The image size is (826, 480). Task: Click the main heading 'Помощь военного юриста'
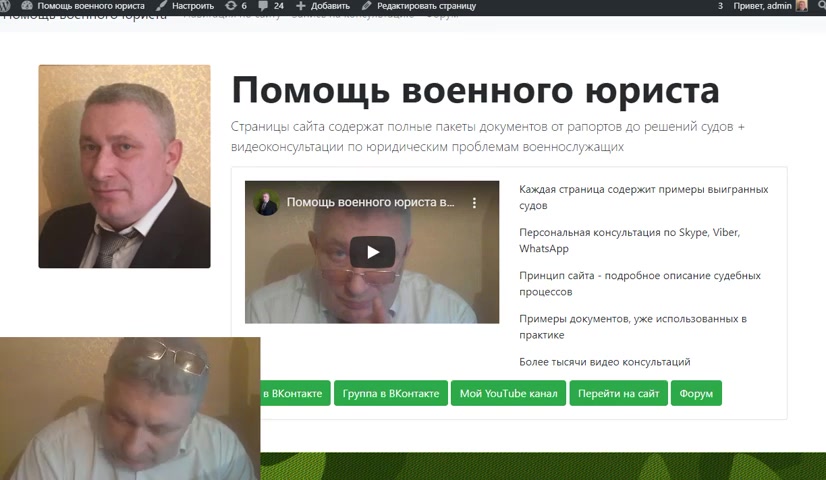tap(475, 90)
